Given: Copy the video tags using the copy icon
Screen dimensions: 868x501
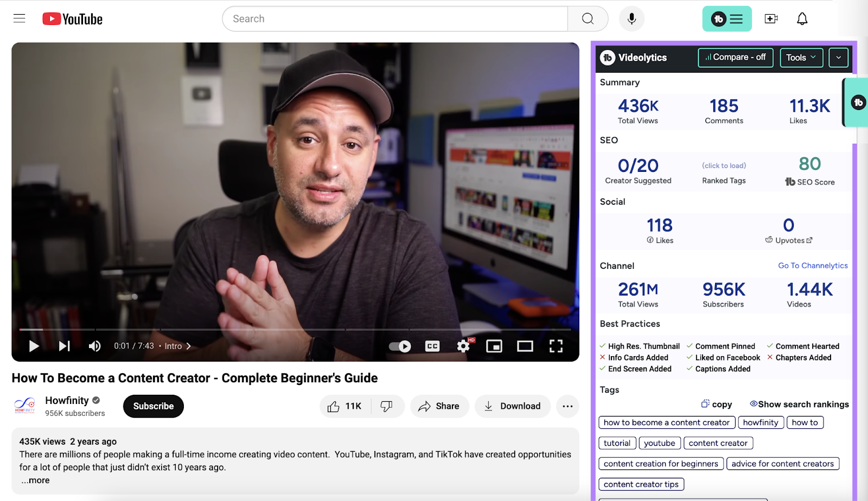Looking at the screenshot, I should (704, 403).
